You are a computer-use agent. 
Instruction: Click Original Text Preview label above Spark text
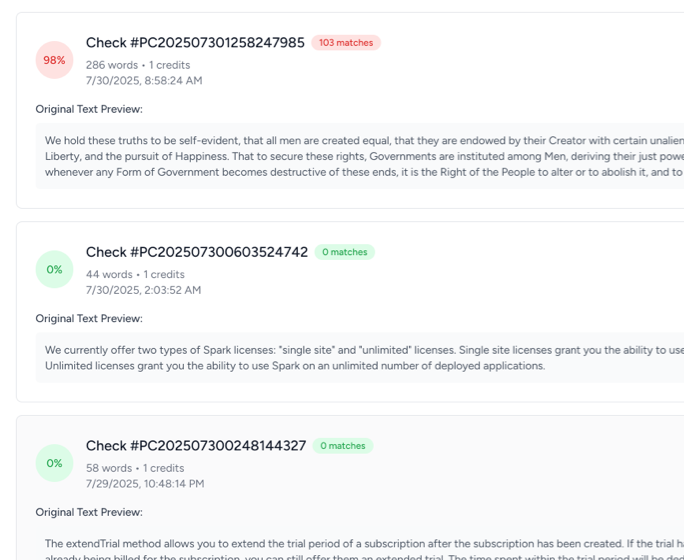coord(89,319)
